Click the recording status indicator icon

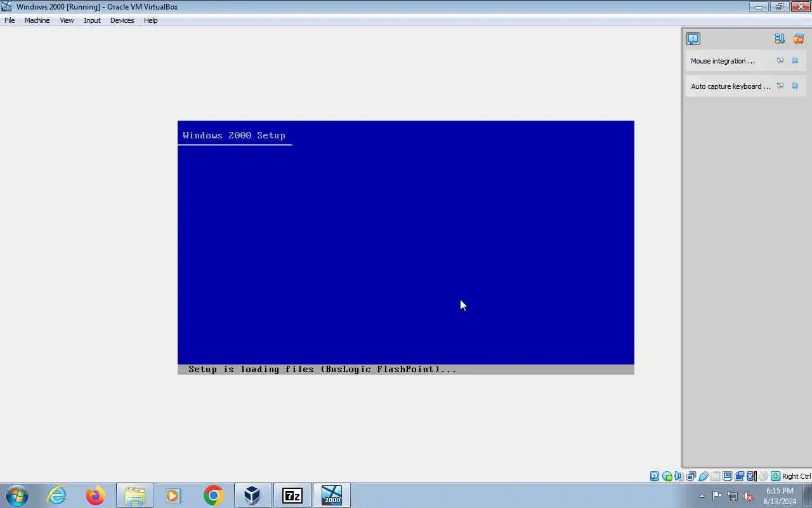pos(739,476)
